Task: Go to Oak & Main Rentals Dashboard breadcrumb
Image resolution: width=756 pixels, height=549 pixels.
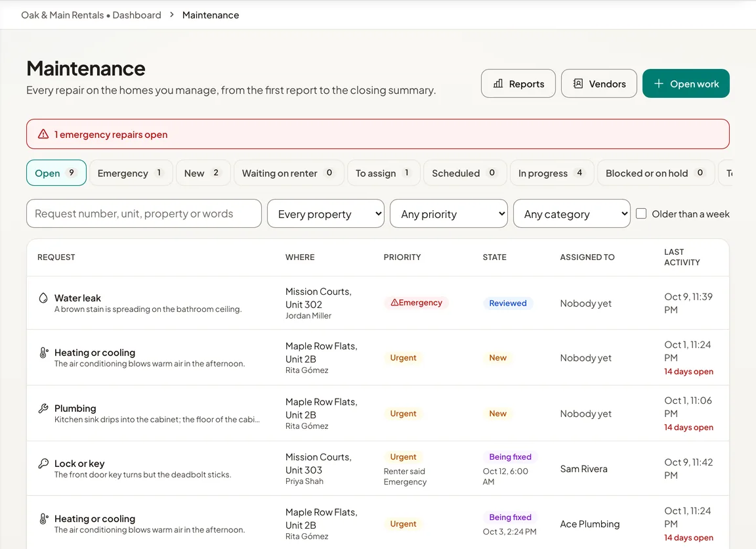Action: click(91, 15)
